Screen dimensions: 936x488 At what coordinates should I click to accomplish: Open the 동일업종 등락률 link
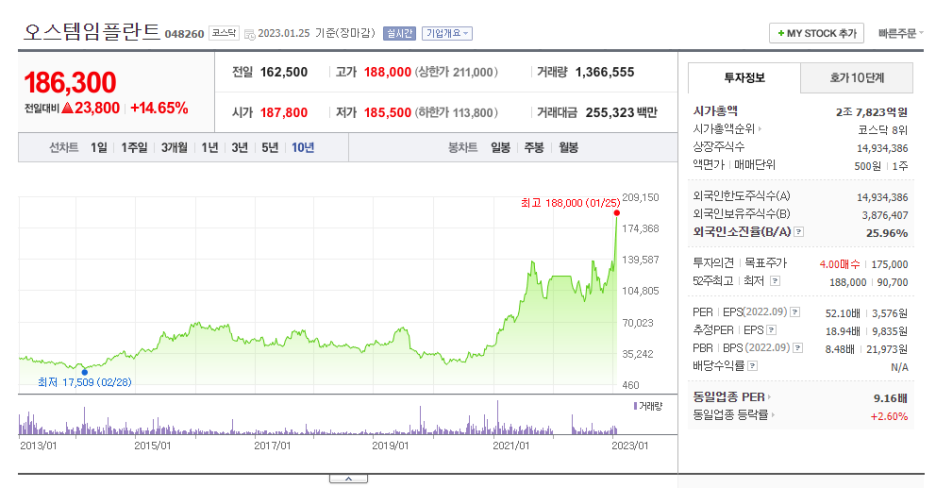734,415
